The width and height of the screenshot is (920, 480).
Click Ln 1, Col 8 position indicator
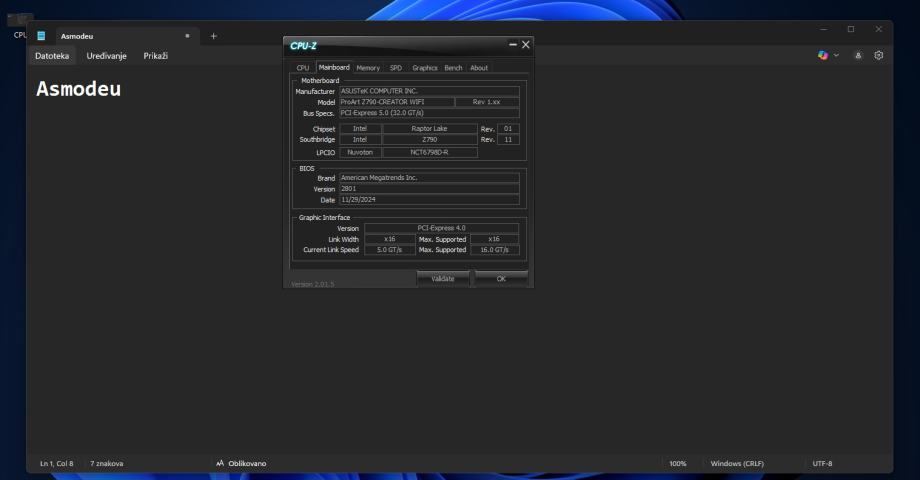point(56,464)
